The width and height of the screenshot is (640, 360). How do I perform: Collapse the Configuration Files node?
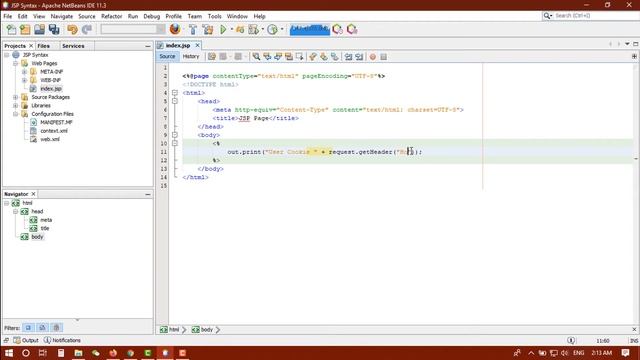(16, 114)
